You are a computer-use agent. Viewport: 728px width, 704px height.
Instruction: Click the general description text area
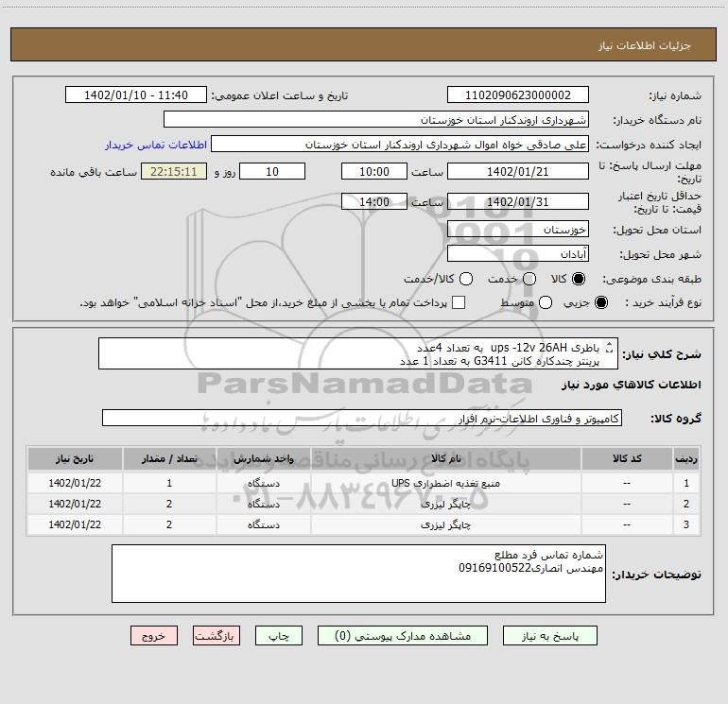click(x=358, y=353)
